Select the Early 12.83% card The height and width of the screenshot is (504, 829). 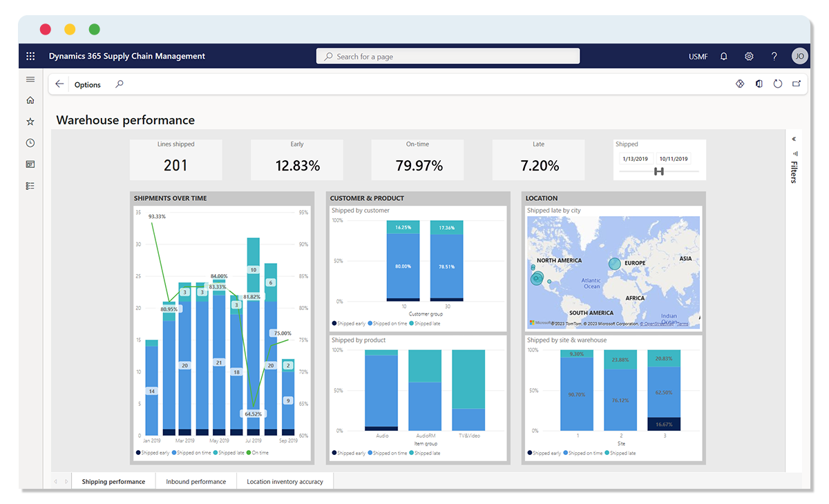tap(297, 159)
